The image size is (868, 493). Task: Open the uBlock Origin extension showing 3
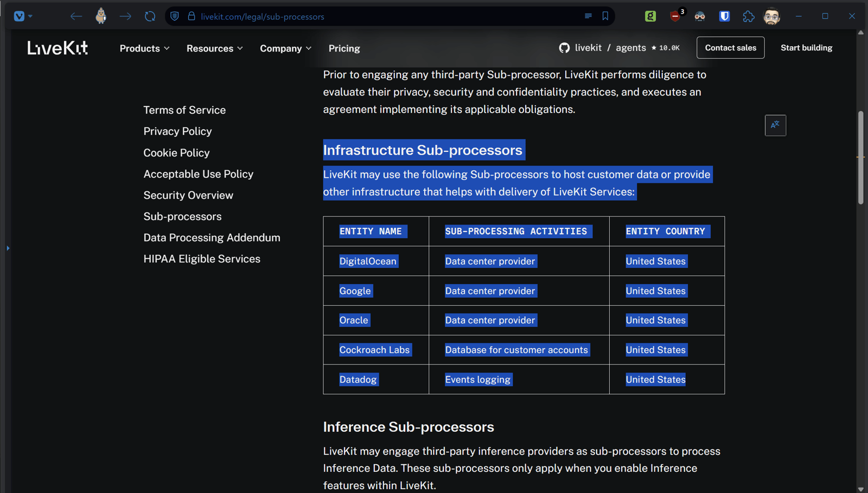(675, 16)
